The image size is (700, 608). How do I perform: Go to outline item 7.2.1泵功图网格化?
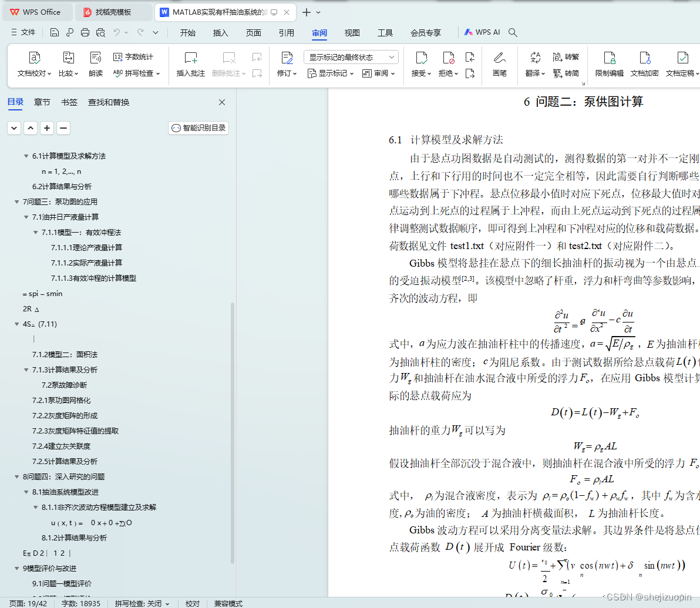(61, 400)
